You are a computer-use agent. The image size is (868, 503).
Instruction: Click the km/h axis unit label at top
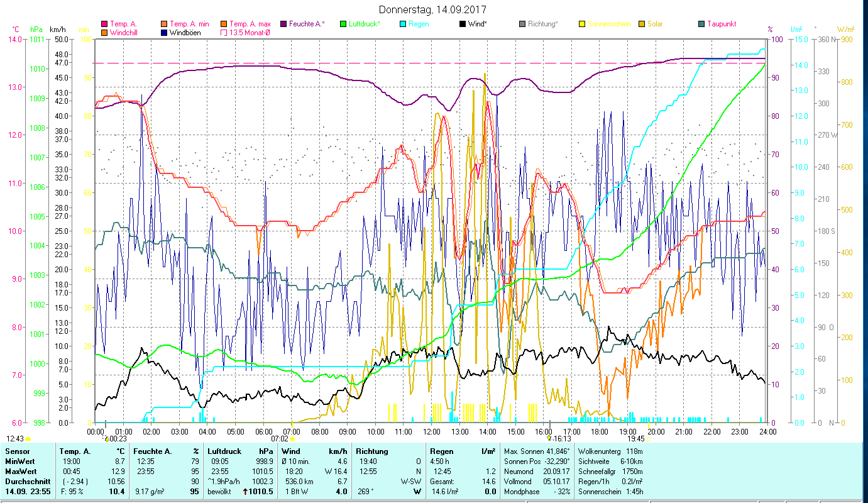[57, 30]
